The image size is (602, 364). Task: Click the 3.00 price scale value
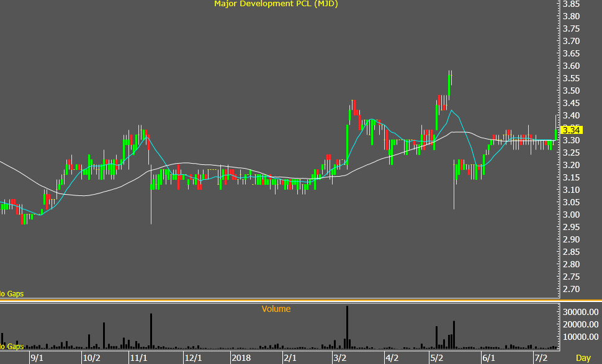[x=571, y=215]
